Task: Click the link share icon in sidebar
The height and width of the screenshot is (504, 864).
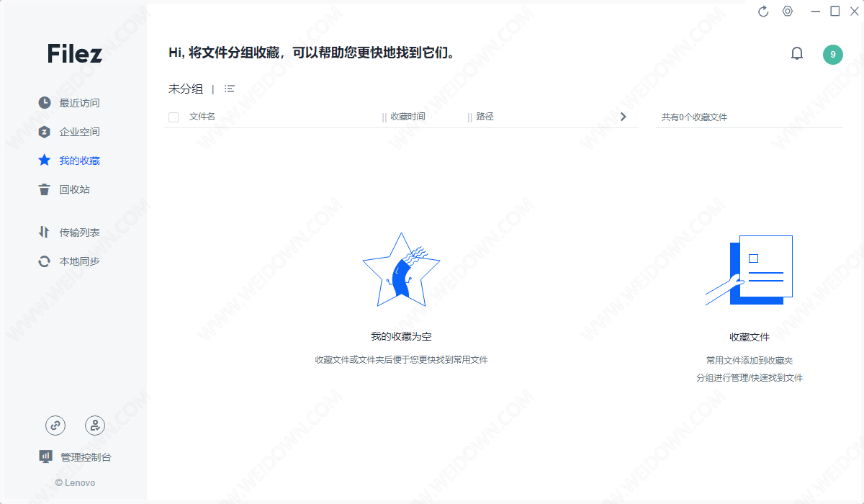Action: (x=55, y=426)
